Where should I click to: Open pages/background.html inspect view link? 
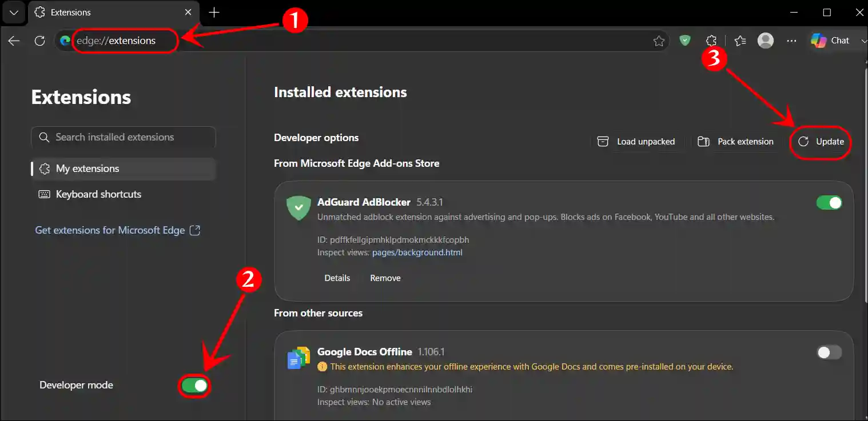tap(417, 252)
